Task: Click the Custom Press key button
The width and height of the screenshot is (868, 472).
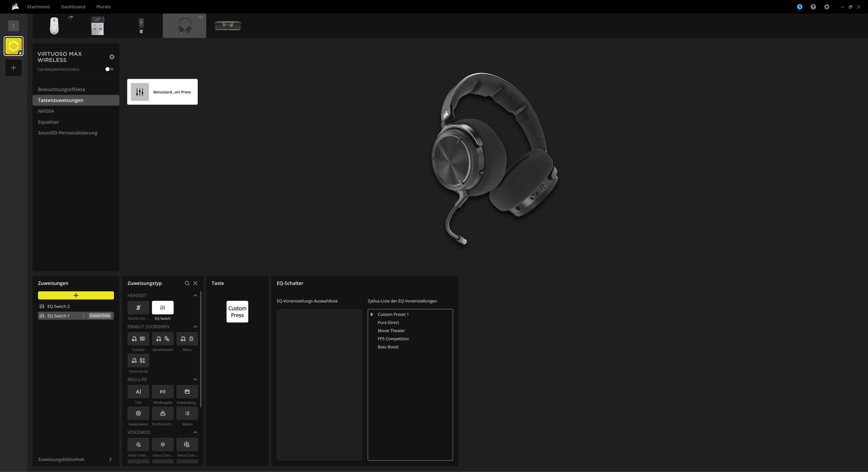Action: coord(237,311)
